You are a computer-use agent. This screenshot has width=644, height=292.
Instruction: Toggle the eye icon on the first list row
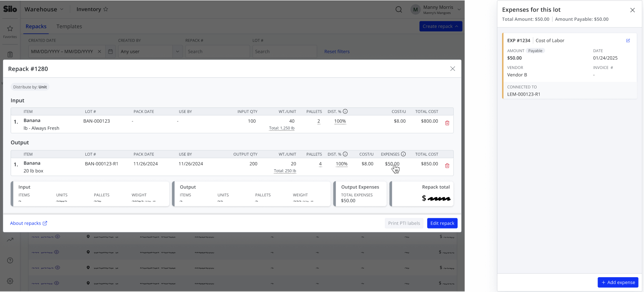(x=57, y=237)
